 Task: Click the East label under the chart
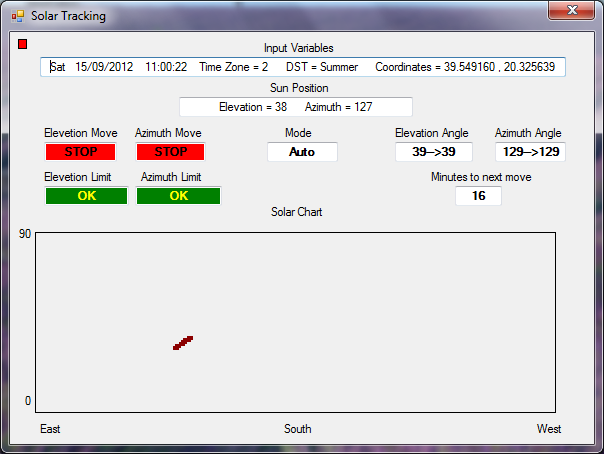tap(50, 429)
